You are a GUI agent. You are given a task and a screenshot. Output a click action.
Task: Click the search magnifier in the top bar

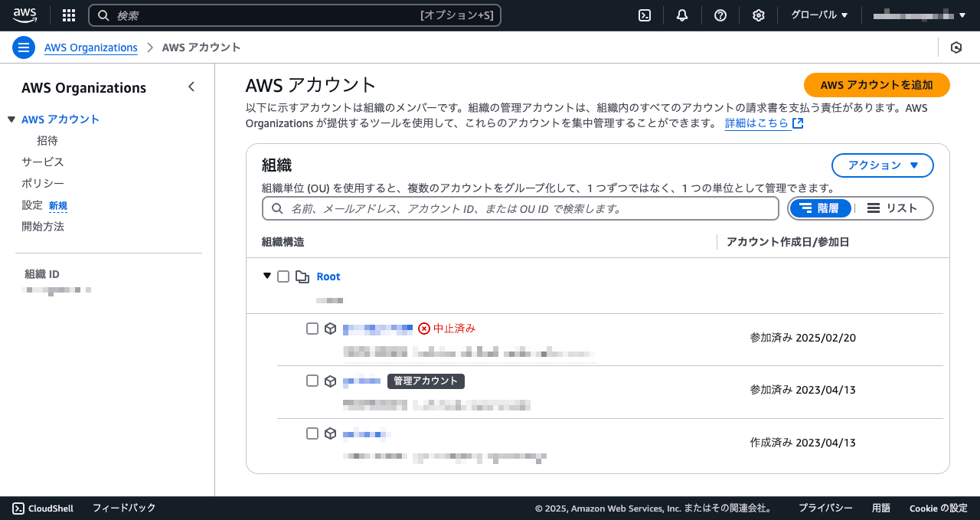(x=103, y=15)
